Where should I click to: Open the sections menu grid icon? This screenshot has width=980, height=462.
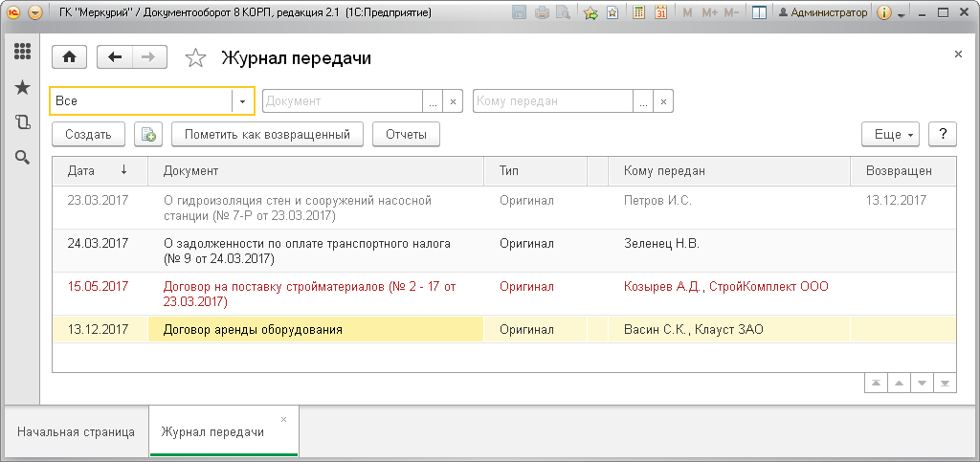click(x=23, y=52)
